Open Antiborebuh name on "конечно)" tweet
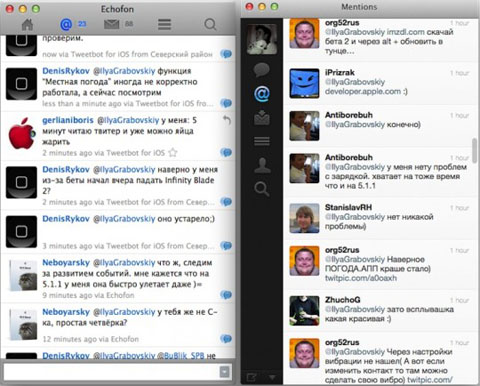This screenshot has width=480, height=386. pyautogui.click(x=349, y=115)
